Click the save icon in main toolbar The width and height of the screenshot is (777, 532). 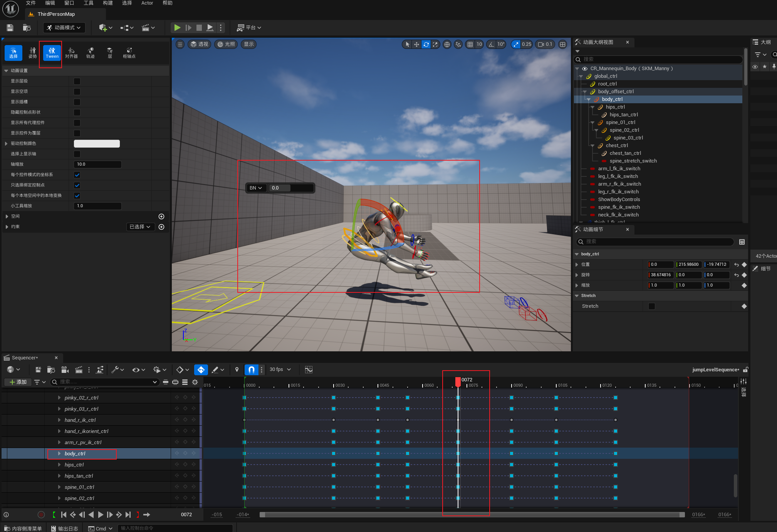pyautogui.click(x=10, y=28)
